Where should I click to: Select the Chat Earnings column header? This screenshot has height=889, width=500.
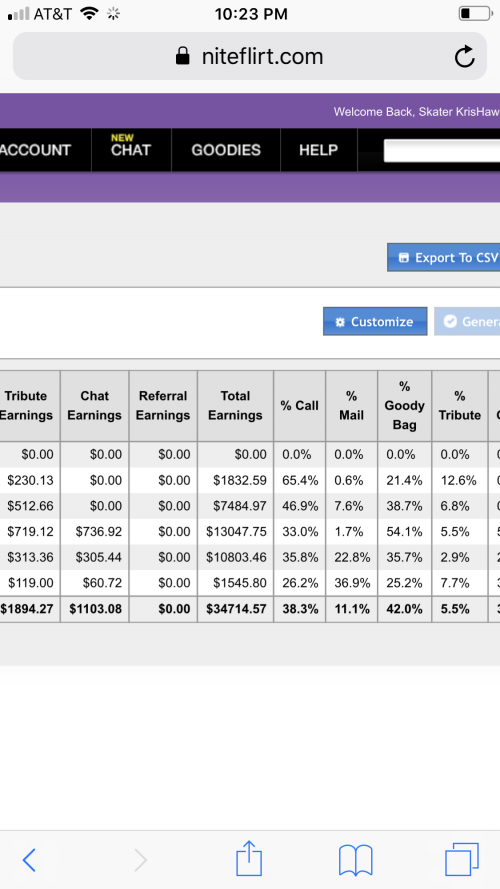point(95,405)
